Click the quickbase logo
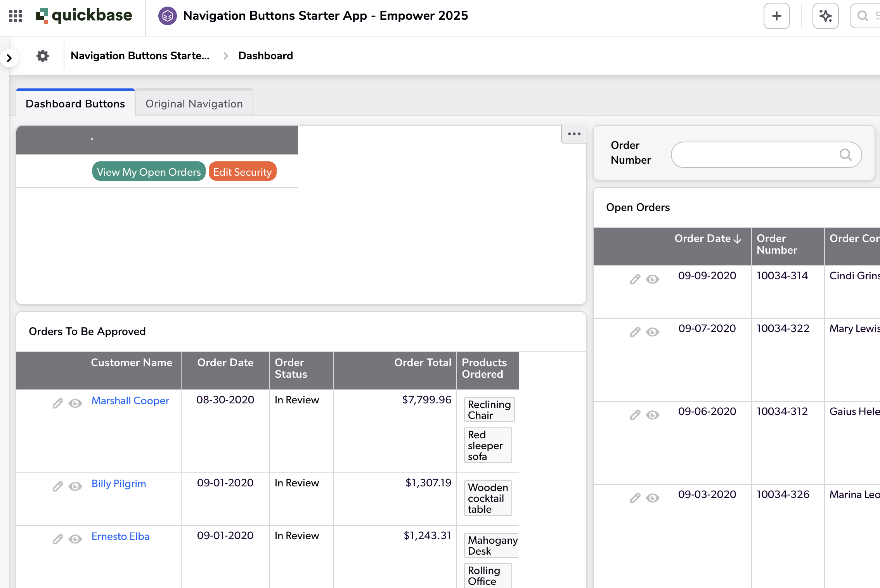The height and width of the screenshot is (588, 880). coord(84,15)
